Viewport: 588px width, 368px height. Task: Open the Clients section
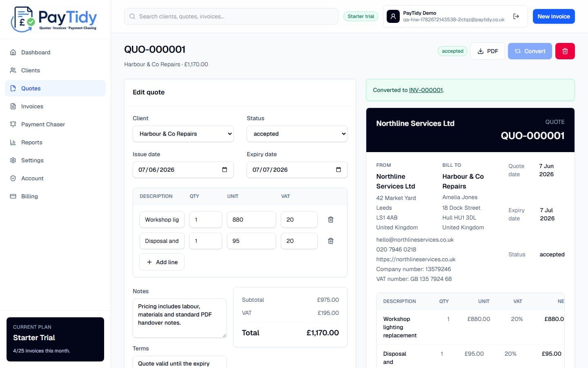(55, 70)
